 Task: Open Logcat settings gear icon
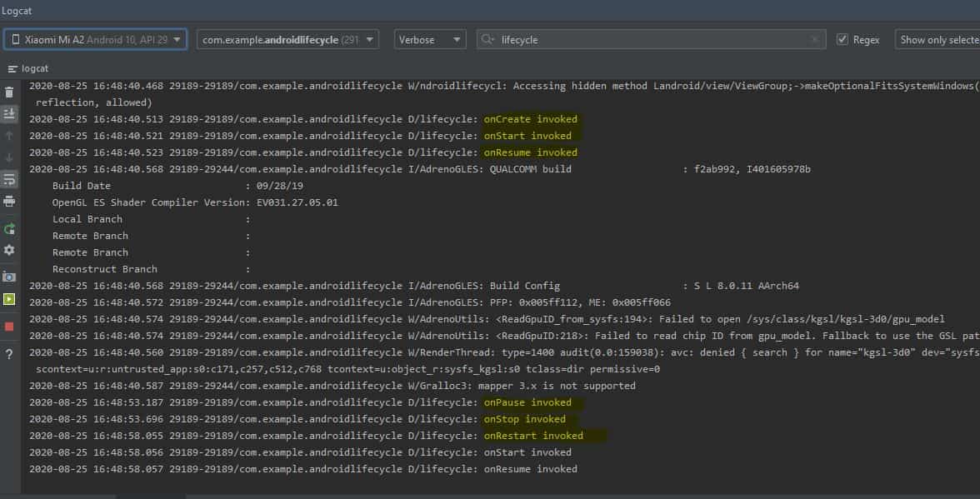click(9, 250)
